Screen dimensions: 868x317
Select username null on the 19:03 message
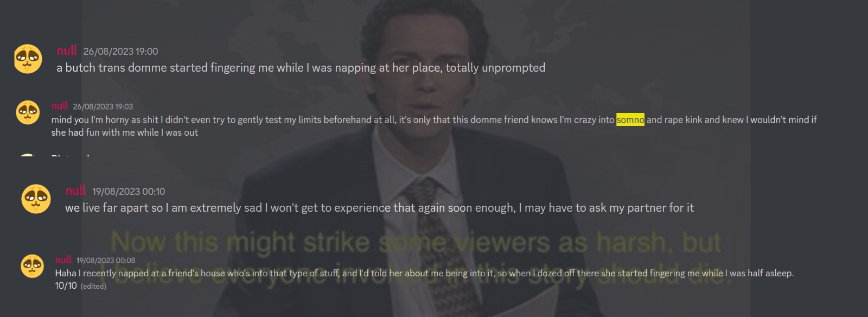[60, 106]
